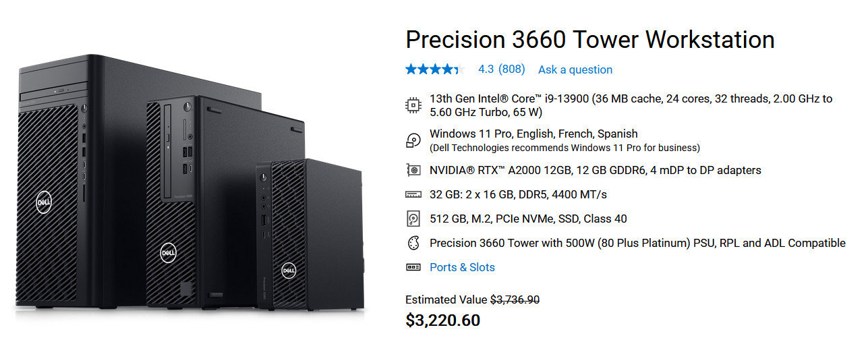868x340 pixels.
Task: Click the memory RAM module icon
Action: pos(413,195)
